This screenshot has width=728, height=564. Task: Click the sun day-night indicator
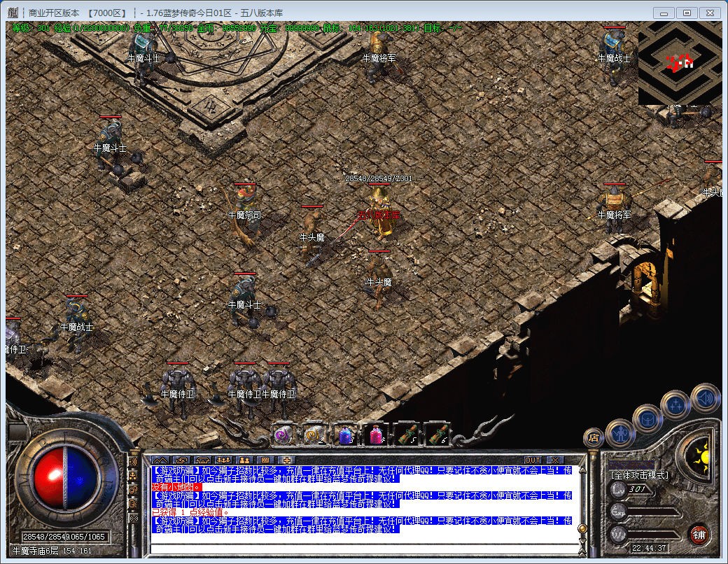[700, 458]
